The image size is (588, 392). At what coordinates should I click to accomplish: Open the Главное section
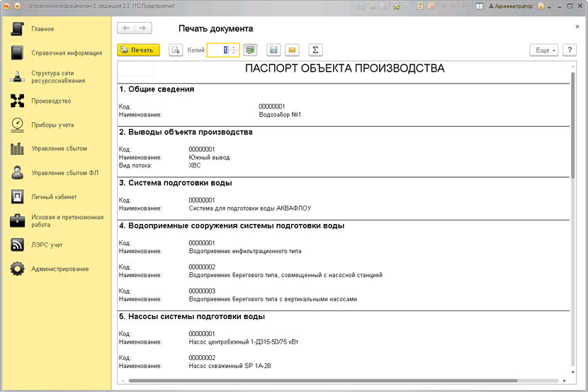point(43,29)
